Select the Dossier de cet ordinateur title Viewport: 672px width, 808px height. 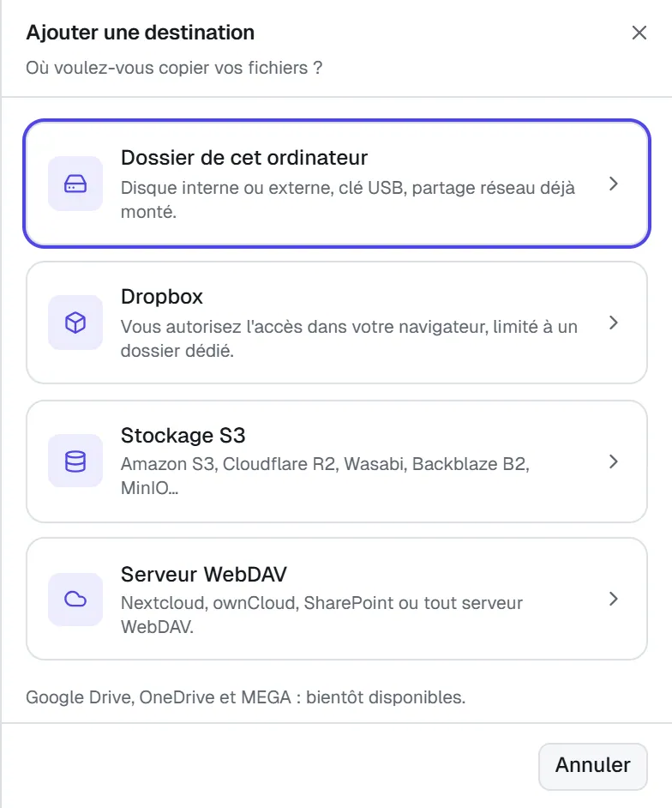click(244, 158)
